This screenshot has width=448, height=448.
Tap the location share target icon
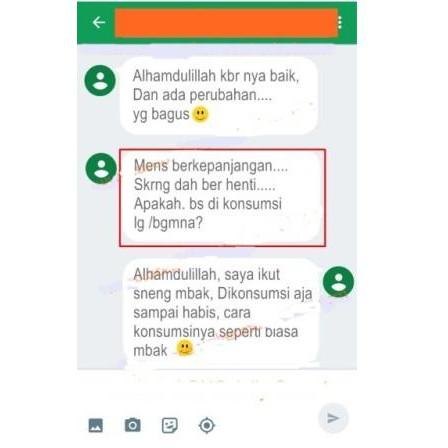click(x=207, y=426)
